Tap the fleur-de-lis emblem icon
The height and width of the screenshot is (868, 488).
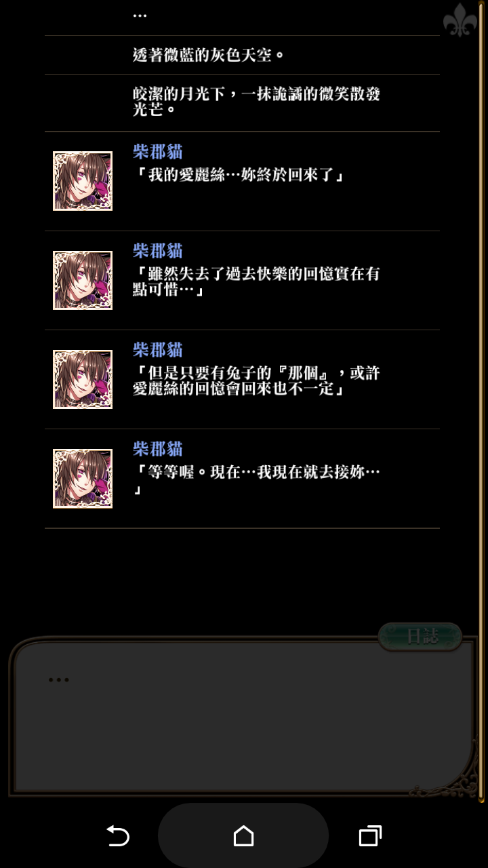pyautogui.click(x=460, y=20)
